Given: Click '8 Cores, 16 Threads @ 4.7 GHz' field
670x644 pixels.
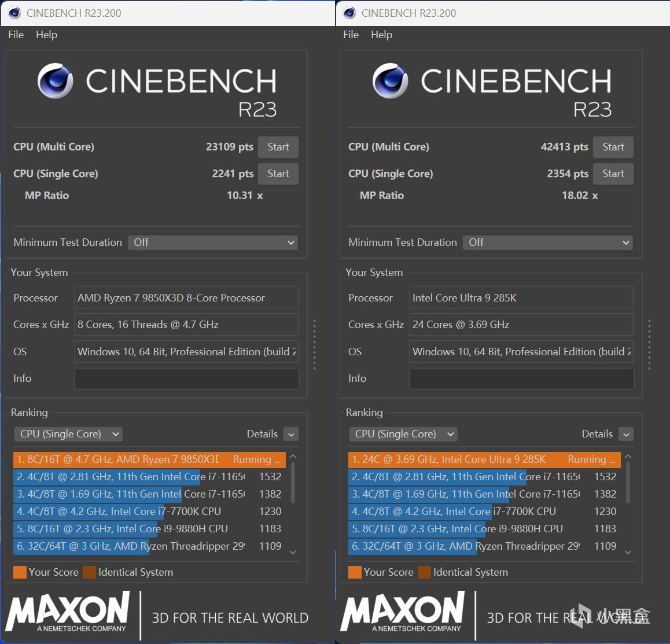Looking at the screenshot, I should [186, 325].
